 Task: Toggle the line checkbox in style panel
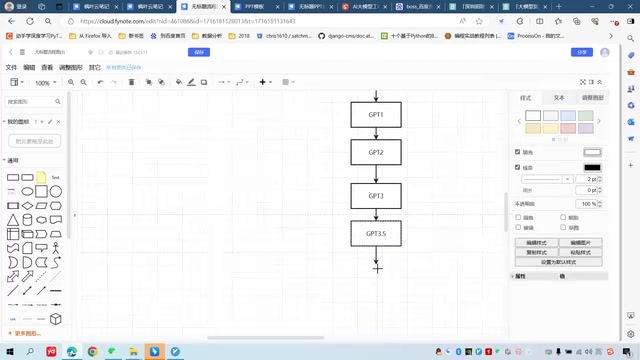click(x=518, y=167)
